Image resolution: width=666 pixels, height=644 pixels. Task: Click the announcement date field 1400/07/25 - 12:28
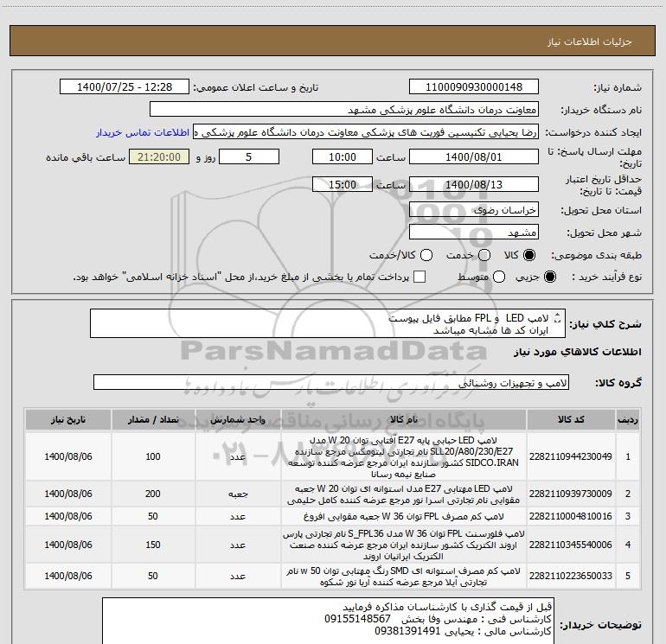click(125, 87)
